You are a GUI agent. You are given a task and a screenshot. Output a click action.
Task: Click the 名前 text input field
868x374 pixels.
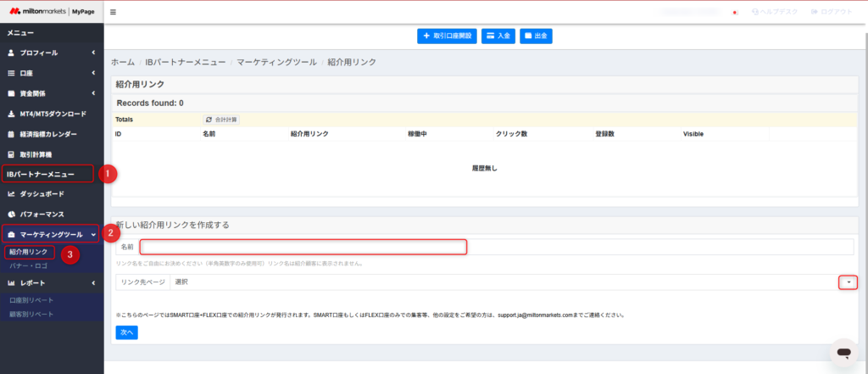tap(303, 247)
